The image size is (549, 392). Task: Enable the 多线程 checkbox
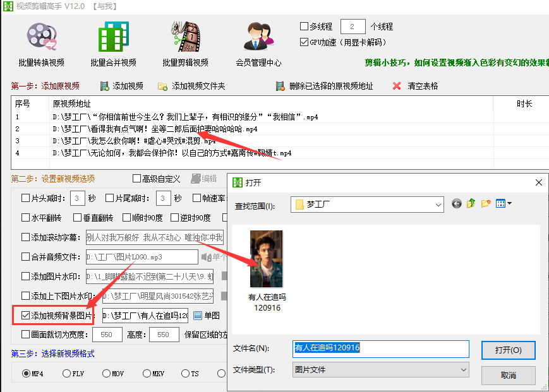point(304,27)
